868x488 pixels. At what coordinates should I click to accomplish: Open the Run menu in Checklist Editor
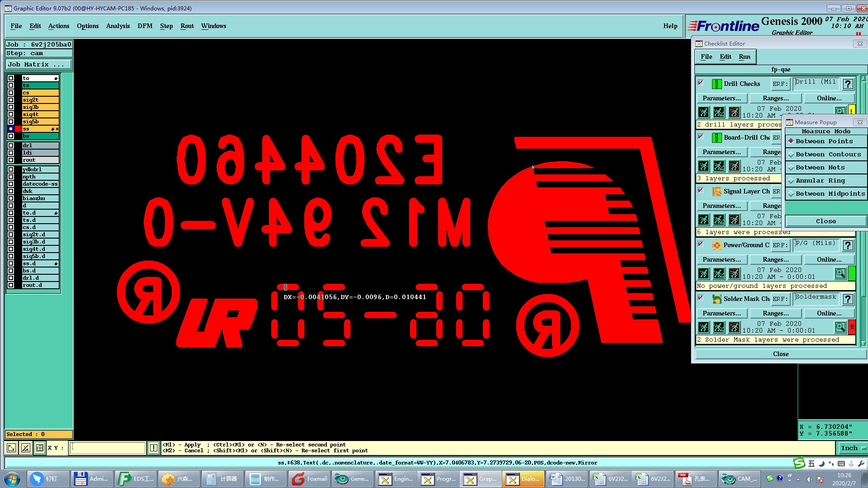tap(744, 57)
